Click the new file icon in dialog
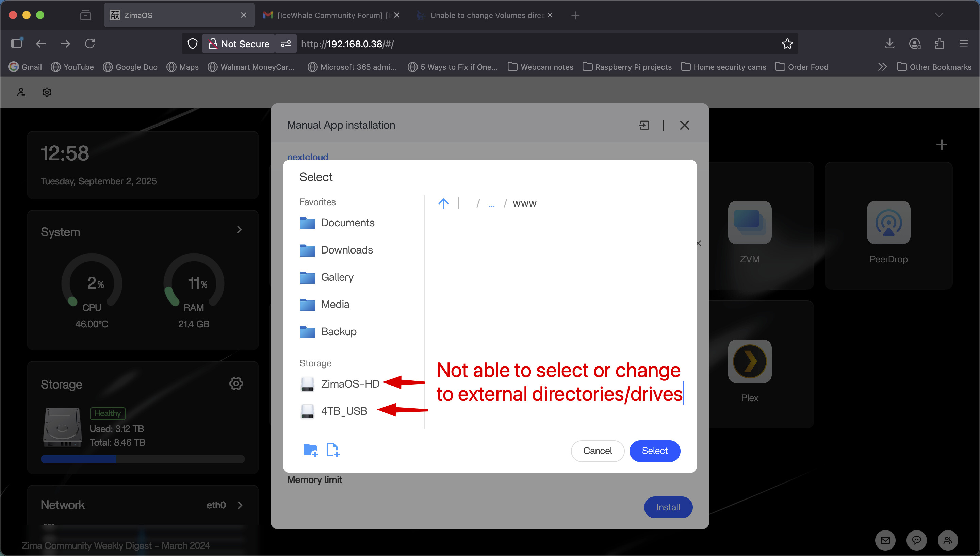 click(x=332, y=450)
